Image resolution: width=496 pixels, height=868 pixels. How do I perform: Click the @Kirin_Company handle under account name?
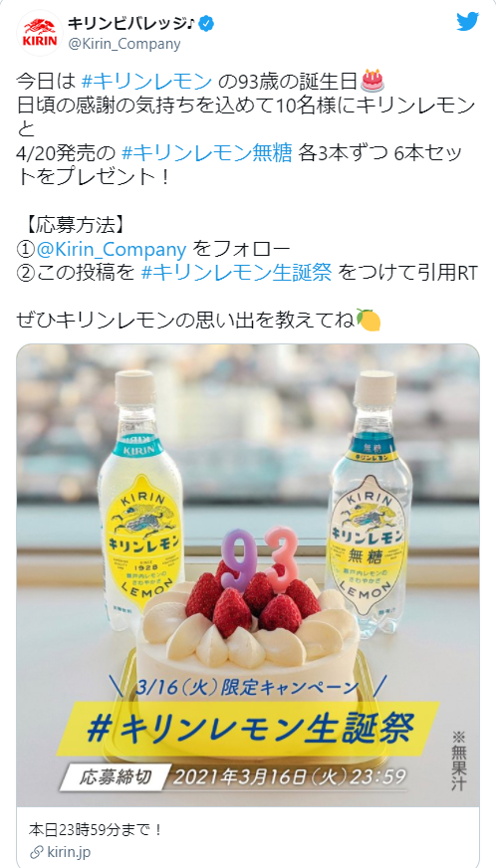tap(124, 44)
